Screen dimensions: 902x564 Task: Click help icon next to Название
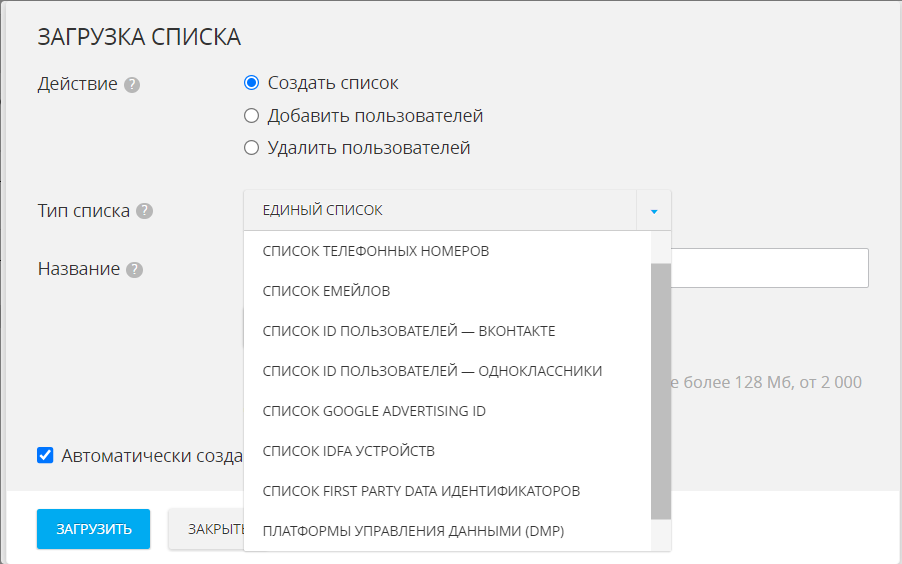click(135, 269)
